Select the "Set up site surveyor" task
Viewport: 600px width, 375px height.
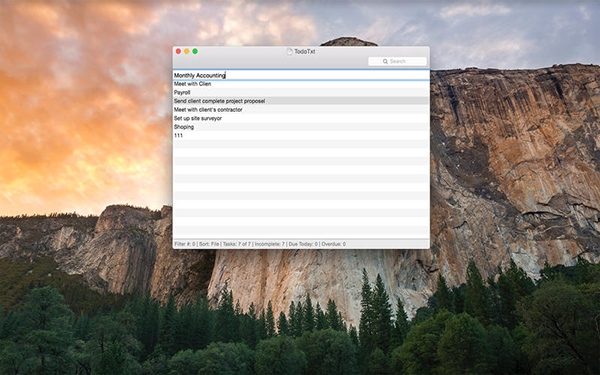click(301, 118)
